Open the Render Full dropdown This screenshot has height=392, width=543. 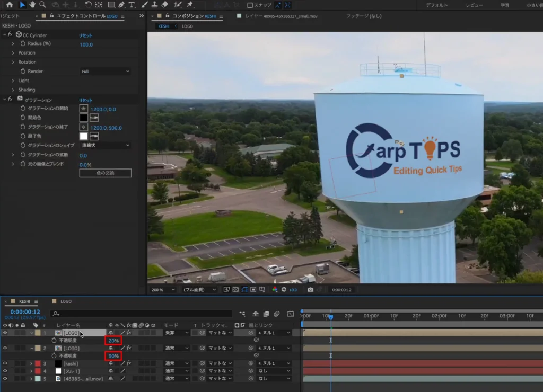tap(106, 72)
